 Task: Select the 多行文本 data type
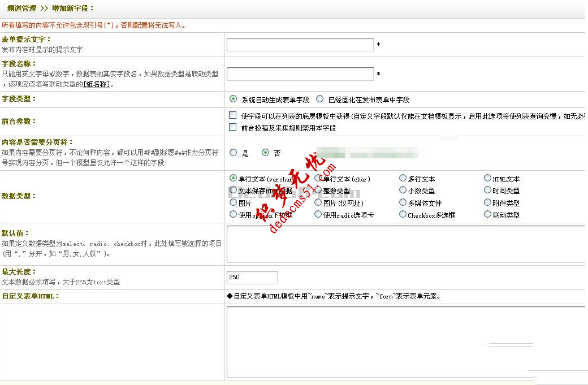[403, 178]
